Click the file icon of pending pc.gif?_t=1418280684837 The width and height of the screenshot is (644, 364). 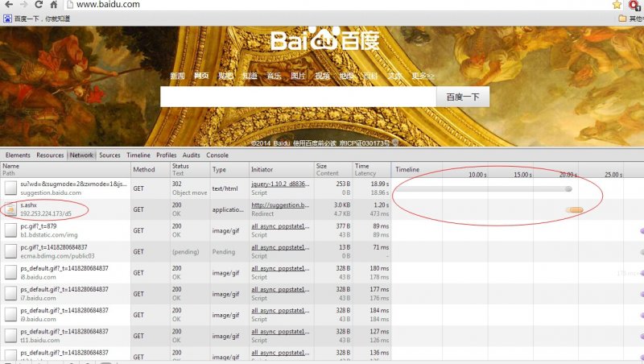point(10,251)
